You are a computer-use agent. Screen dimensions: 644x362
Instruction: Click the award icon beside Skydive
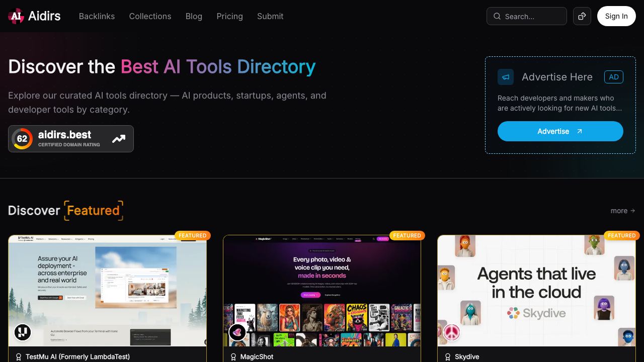point(448,357)
